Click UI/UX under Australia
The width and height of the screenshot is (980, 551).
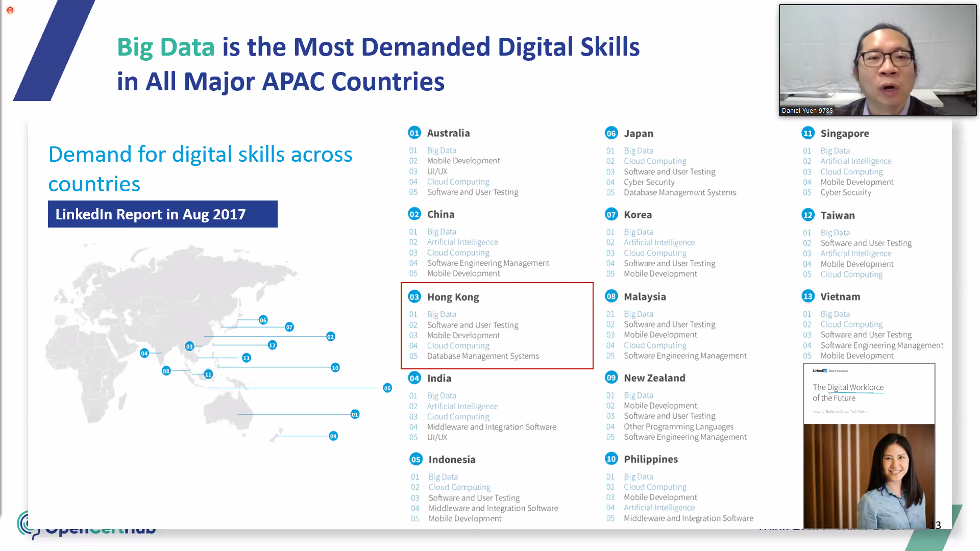pos(437,171)
